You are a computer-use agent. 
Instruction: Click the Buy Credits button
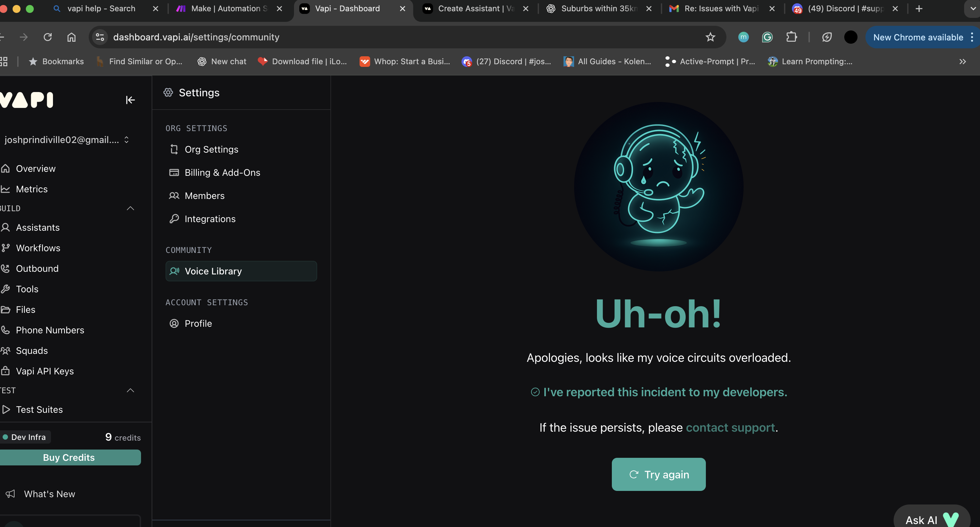click(x=69, y=457)
